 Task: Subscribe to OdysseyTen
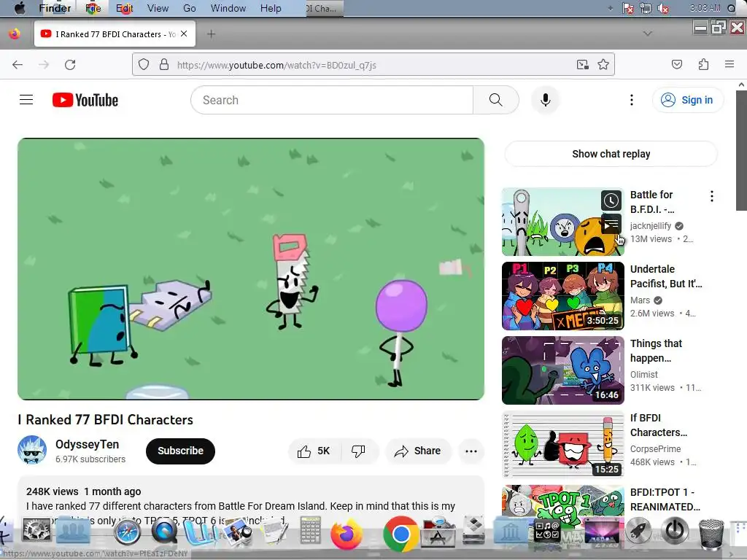(181, 451)
